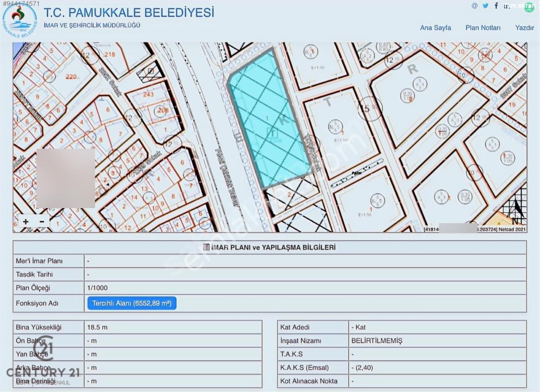Screen dimensions: 540x392
Task: Go to Ana Sayfa
Action: point(435,28)
